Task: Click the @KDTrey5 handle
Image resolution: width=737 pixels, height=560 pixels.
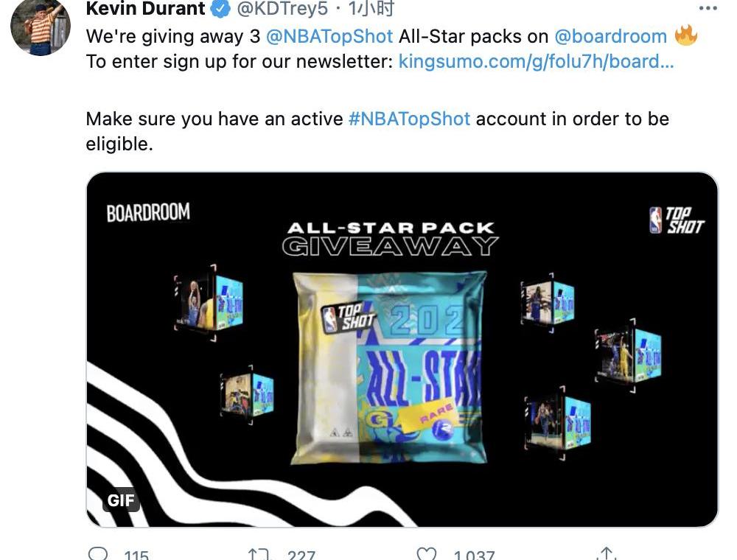Action: tap(282, 8)
